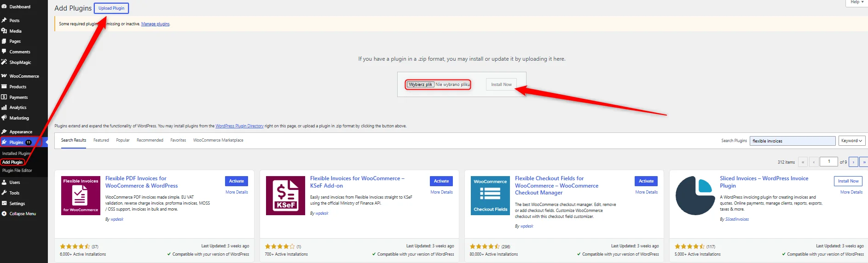Go to last page of plugin results
The width and height of the screenshot is (868, 263).
pos(864,162)
